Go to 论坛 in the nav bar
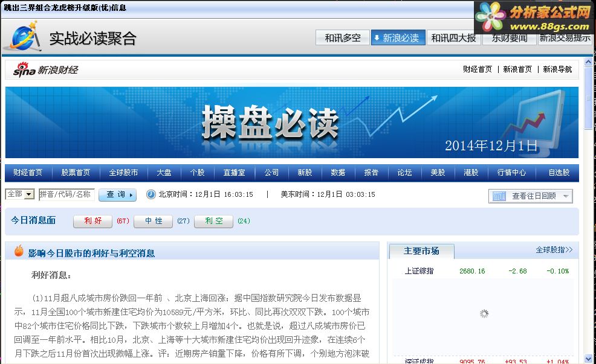 coord(404,173)
